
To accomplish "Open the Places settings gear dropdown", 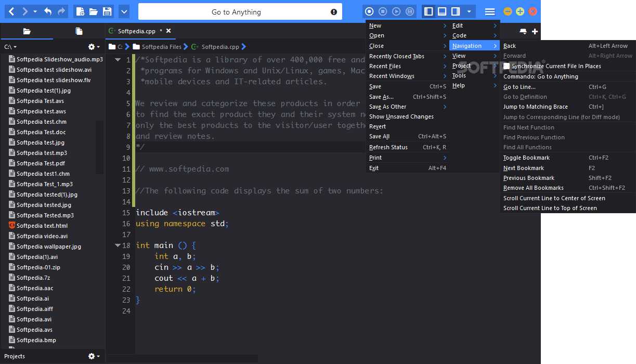I will tap(93, 46).
